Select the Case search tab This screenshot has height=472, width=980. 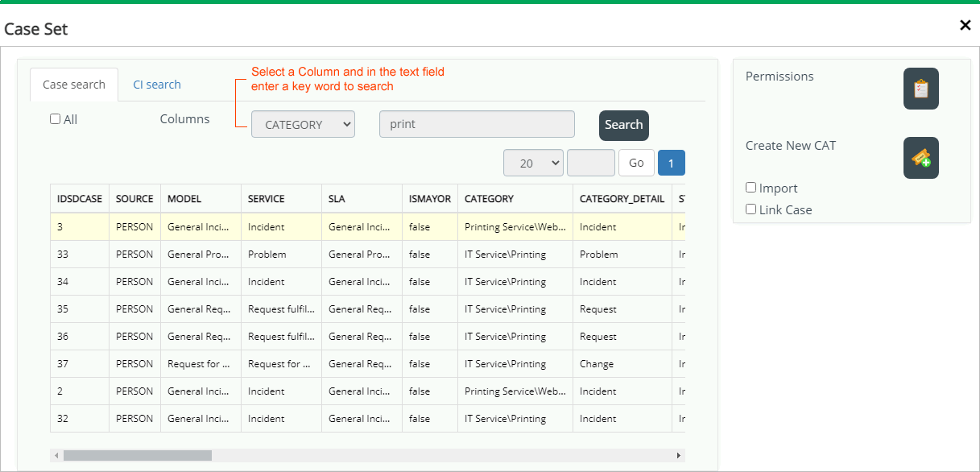74,85
